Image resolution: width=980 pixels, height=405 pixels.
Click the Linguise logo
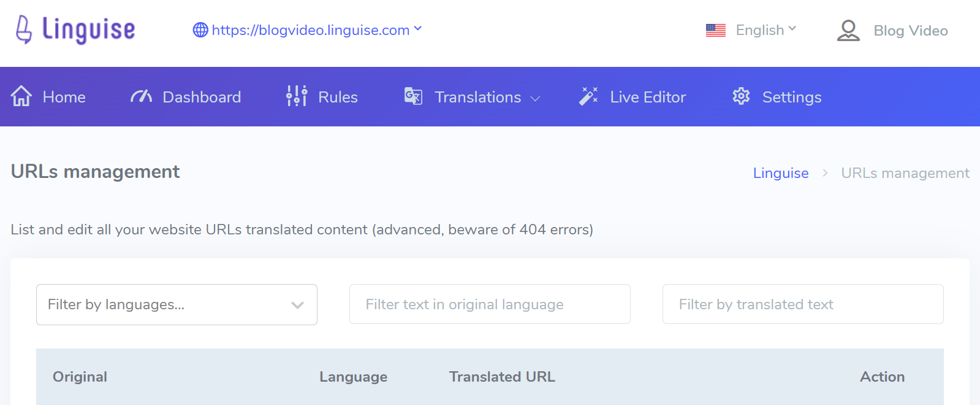(75, 29)
